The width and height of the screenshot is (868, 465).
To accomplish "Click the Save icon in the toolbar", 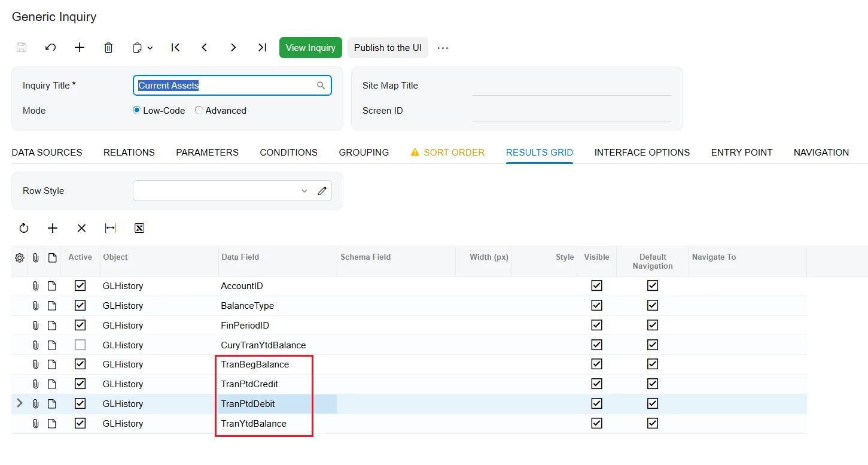I will pyautogui.click(x=22, y=48).
